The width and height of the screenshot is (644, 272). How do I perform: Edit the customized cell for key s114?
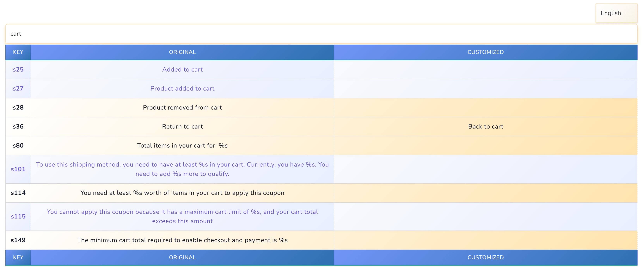point(485,193)
